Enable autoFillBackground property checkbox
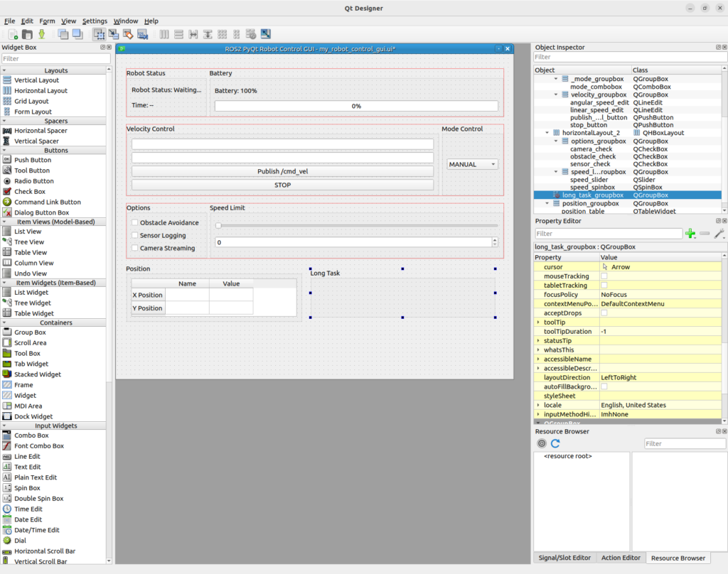The width and height of the screenshot is (728, 574). tap(604, 386)
